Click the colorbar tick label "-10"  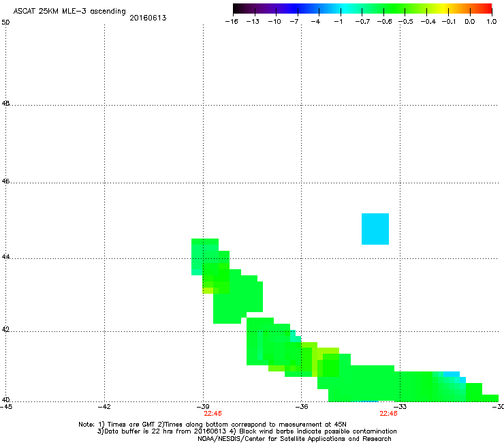[274, 22]
